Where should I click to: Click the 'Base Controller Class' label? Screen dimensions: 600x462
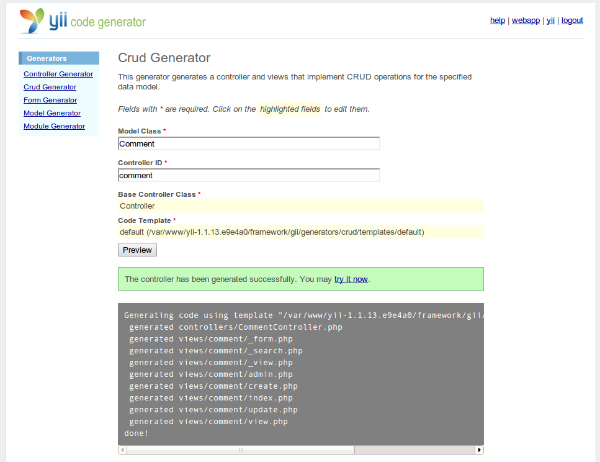(157, 194)
